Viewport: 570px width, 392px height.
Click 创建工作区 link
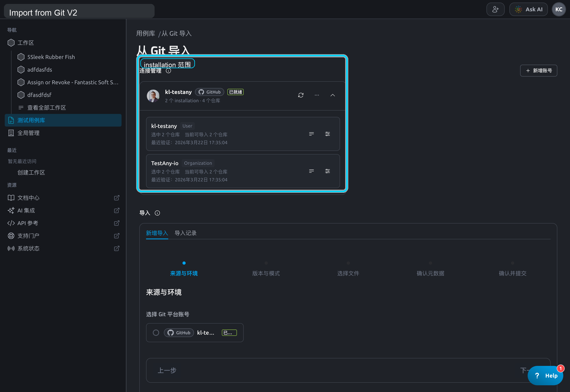(x=31, y=172)
